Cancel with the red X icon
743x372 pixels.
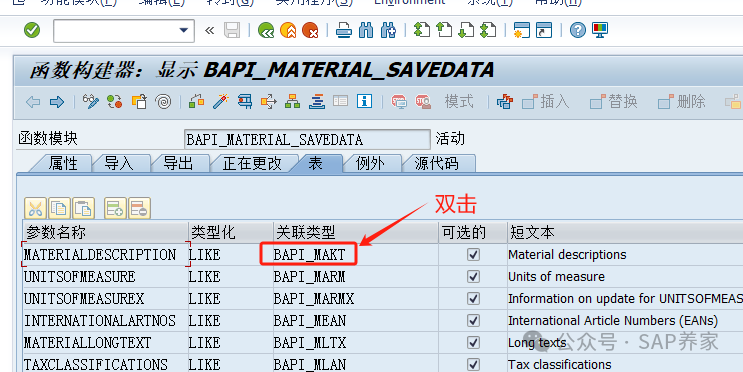point(310,31)
